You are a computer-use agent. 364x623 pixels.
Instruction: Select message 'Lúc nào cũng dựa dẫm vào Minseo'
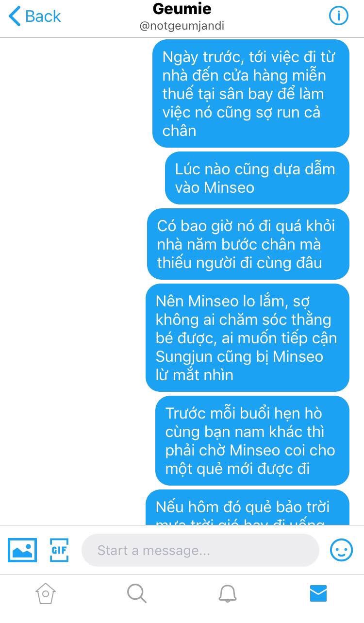pos(257,178)
